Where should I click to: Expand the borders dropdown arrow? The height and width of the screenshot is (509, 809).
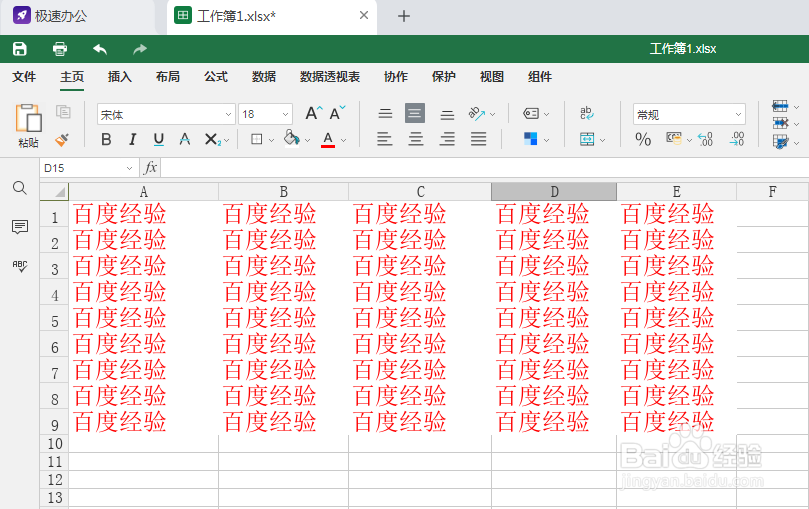pyautogui.click(x=271, y=140)
